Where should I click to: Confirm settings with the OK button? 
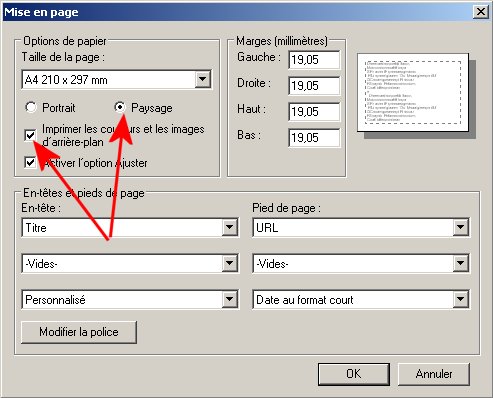tap(354, 374)
